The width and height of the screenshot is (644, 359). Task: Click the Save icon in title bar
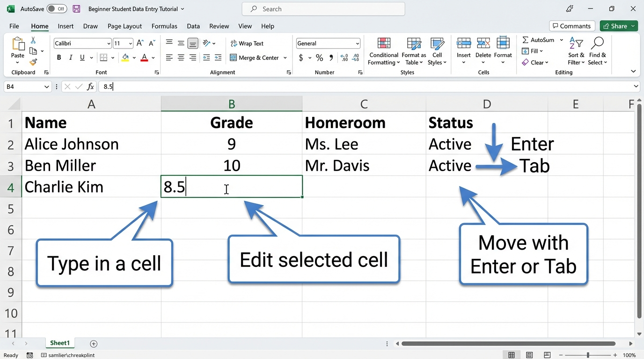[77, 9]
